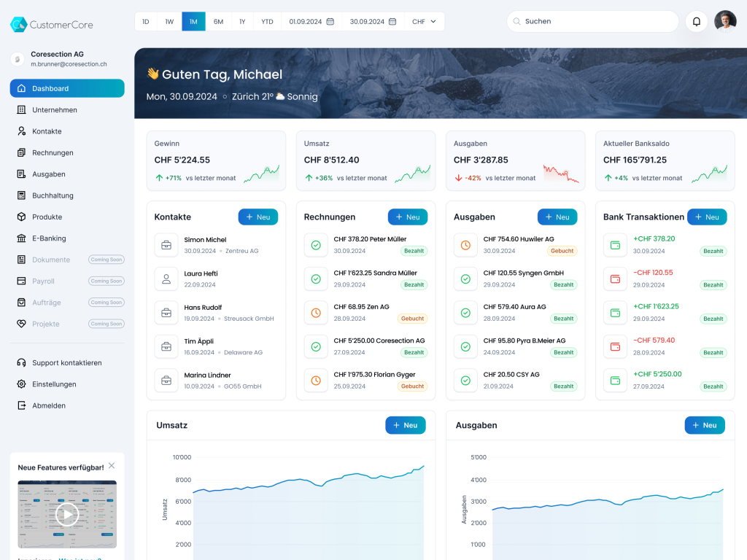Open expense CHF 95.80 Pyra B.Meier AG
This screenshot has height=560, width=747.
click(x=516, y=346)
